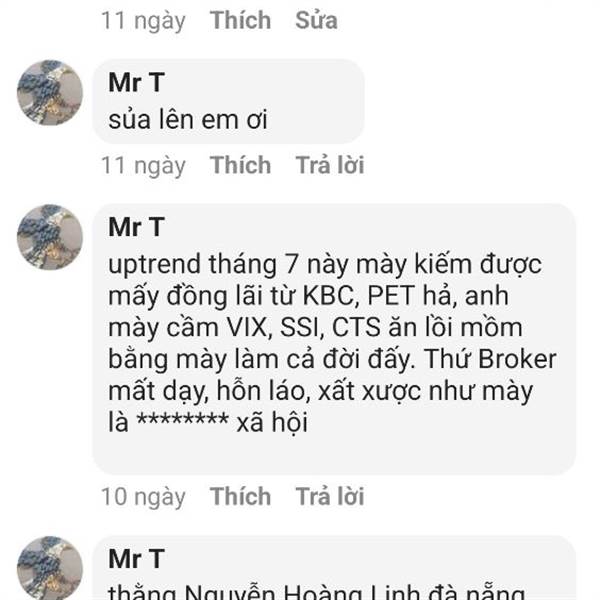
Task: Open the Mr T name above the uptrend comment
Action: pyautogui.click(x=137, y=227)
